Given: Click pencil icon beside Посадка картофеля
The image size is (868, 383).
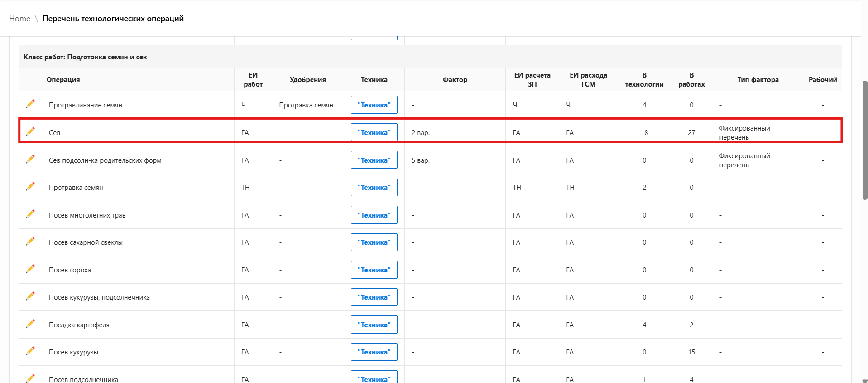Looking at the screenshot, I should click(x=30, y=324).
